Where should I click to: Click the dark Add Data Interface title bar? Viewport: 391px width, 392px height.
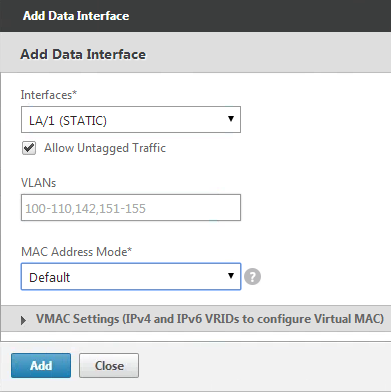195,16
